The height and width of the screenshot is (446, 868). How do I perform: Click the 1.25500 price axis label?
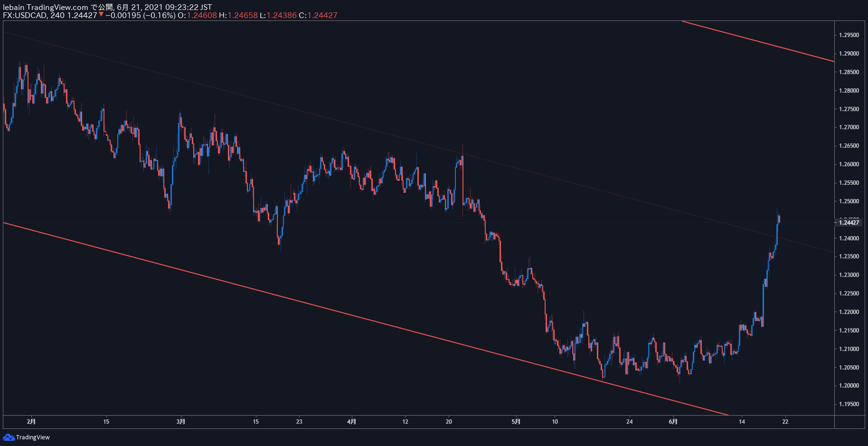click(849, 183)
